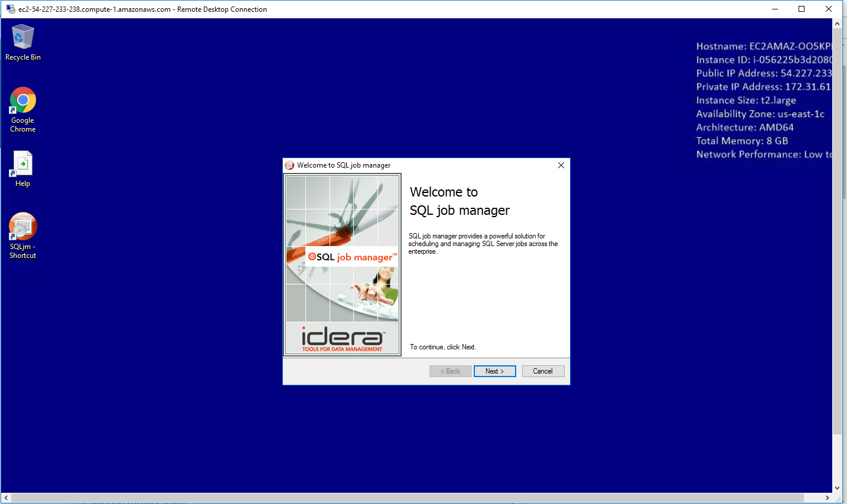This screenshot has height=504, width=847.
Task: Click the Remote Desktop Connection title bar icon
Action: tap(10, 9)
